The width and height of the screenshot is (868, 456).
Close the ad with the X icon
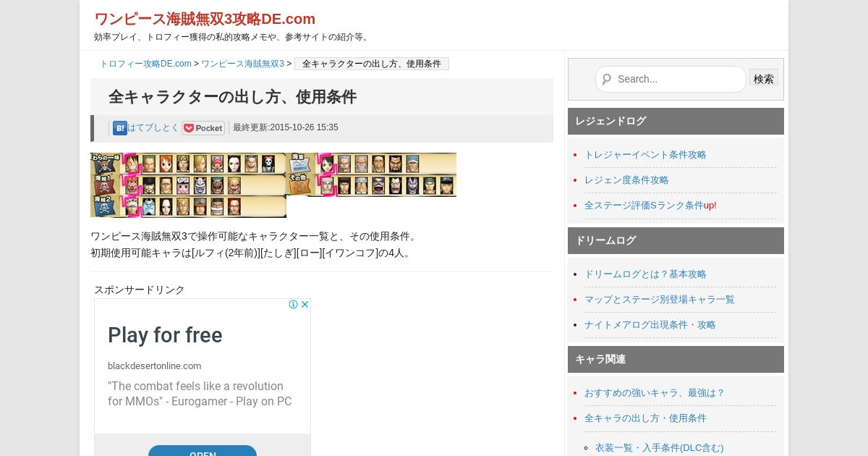[x=305, y=305]
